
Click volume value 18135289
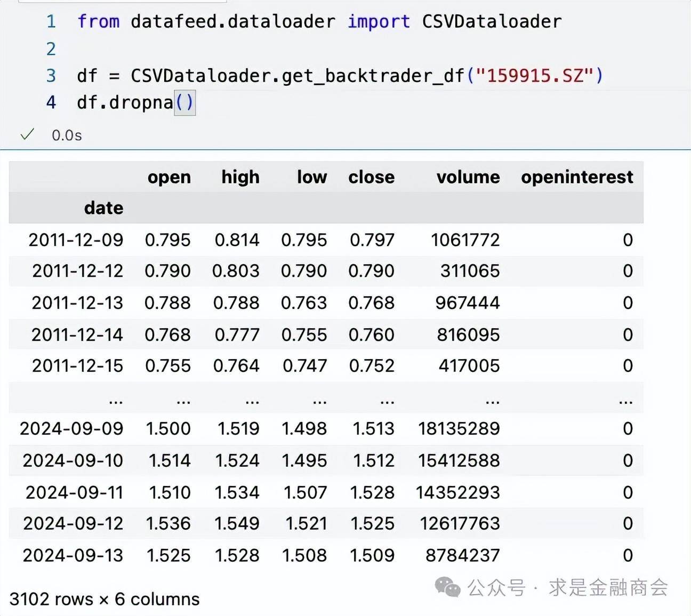tap(459, 428)
